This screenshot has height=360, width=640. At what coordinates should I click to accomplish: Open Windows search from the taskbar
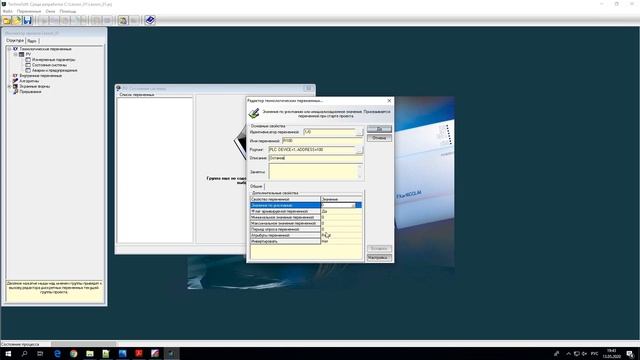point(24,353)
